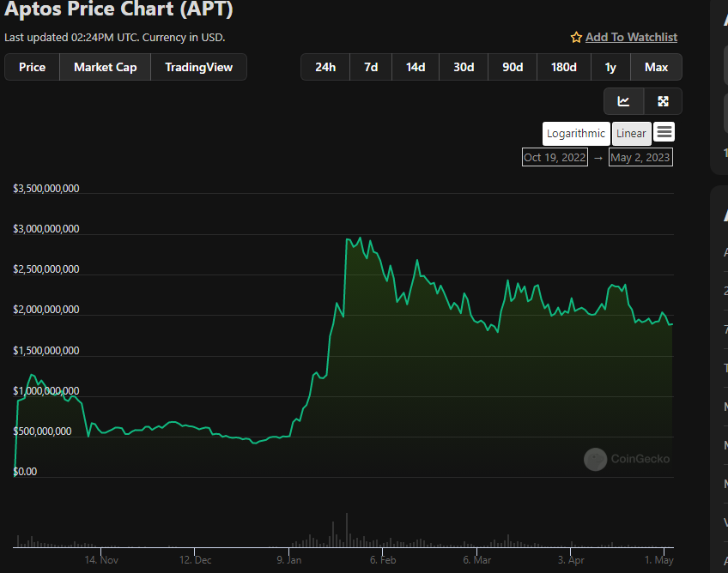This screenshot has width=728, height=573.
Task: Set chart range to 7d
Action: 371,67
